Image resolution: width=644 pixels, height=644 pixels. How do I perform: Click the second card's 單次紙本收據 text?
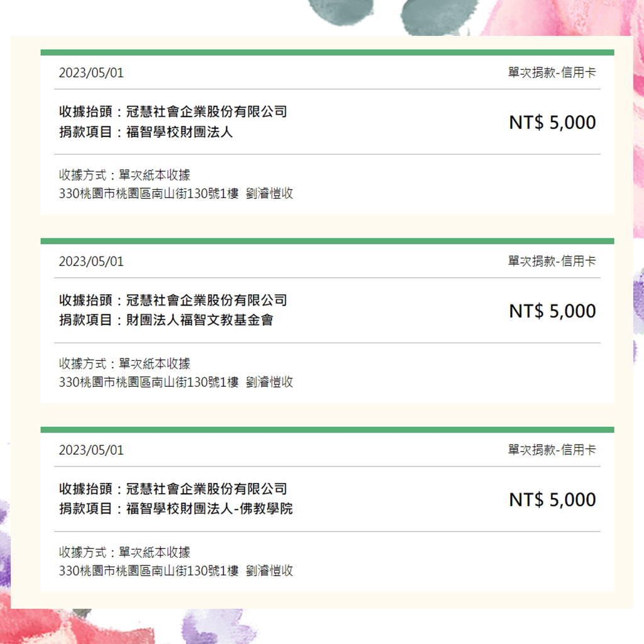point(155,364)
